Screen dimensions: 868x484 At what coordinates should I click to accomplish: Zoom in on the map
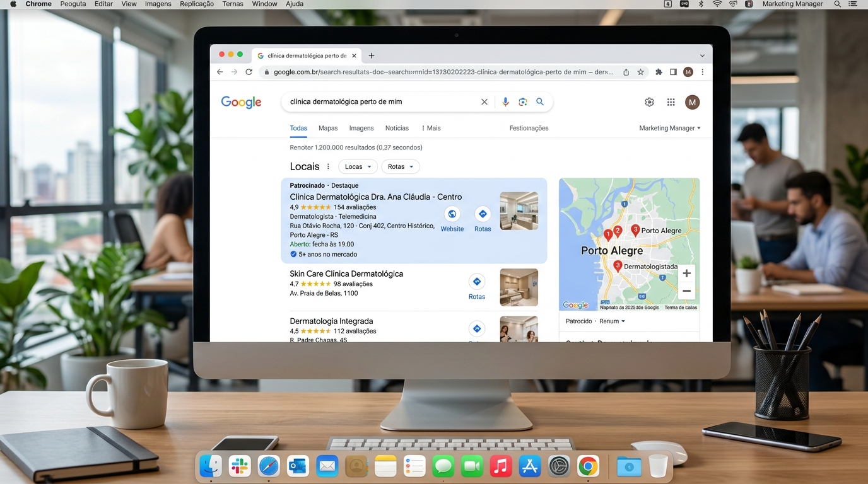[686, 274]
